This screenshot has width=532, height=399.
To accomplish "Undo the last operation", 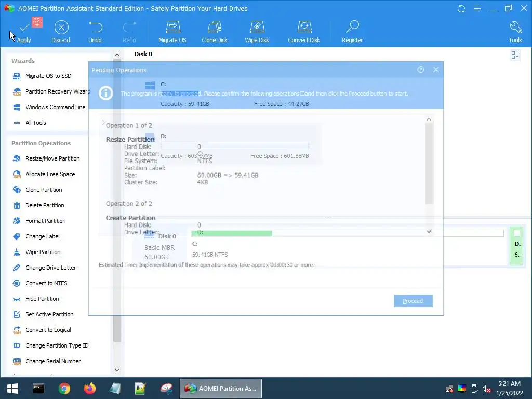I will point(95,32).
